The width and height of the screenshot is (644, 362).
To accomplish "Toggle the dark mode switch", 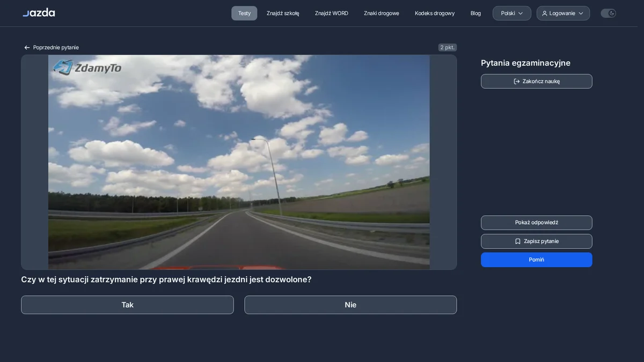I will (x=609, y=13).
